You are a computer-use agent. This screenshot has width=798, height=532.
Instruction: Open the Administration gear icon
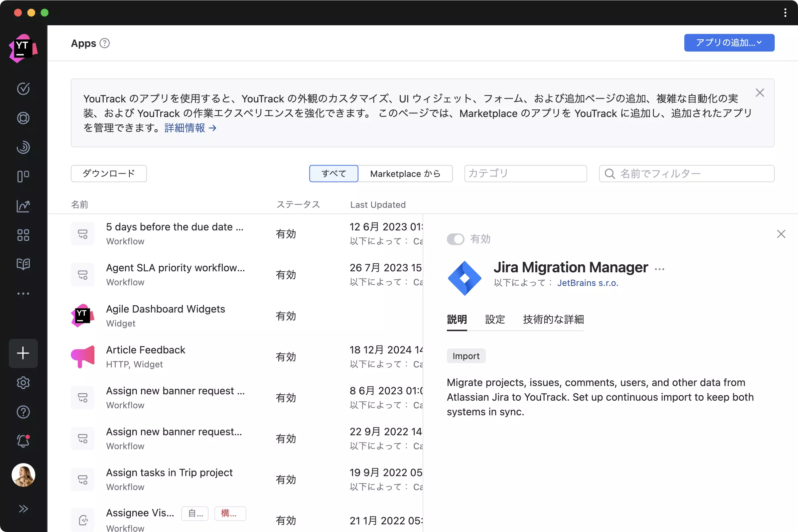(23, 383)
